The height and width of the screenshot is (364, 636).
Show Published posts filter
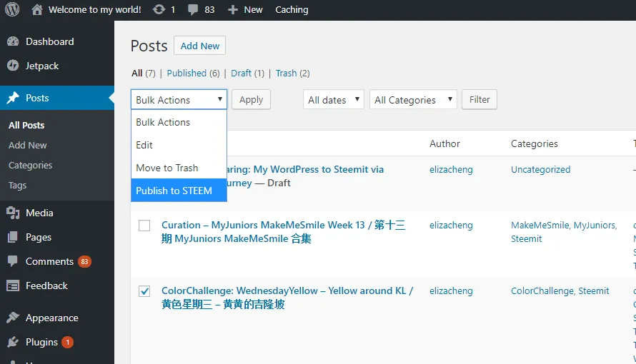click(187, 74)
